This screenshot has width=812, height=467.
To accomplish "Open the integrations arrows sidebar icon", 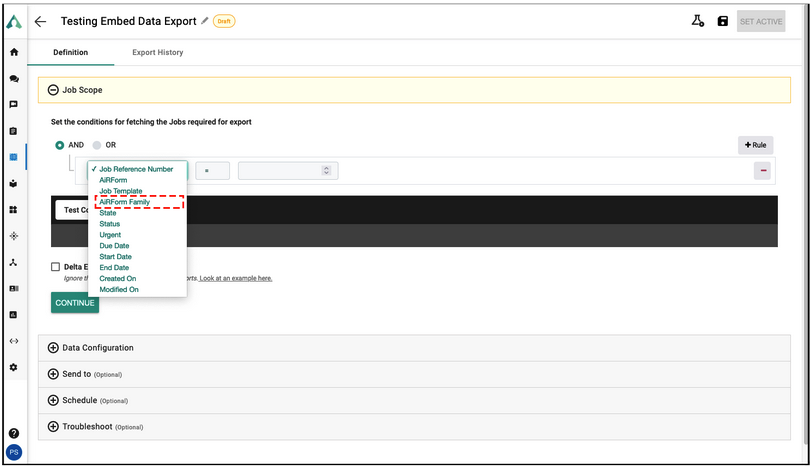I will (14, 341).
